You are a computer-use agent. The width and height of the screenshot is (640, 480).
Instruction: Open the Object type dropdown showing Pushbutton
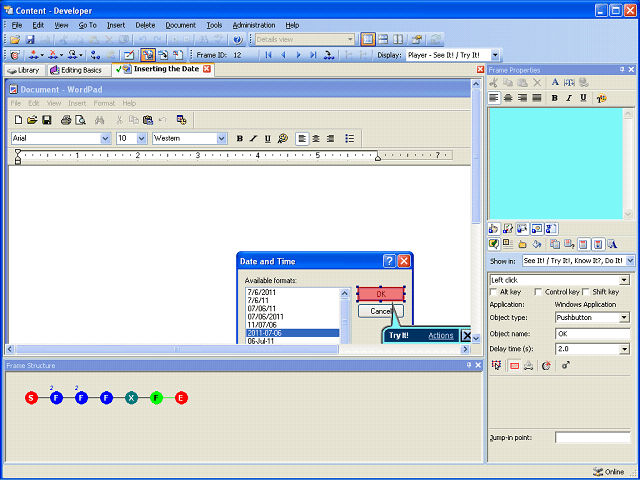coord(624,318)
